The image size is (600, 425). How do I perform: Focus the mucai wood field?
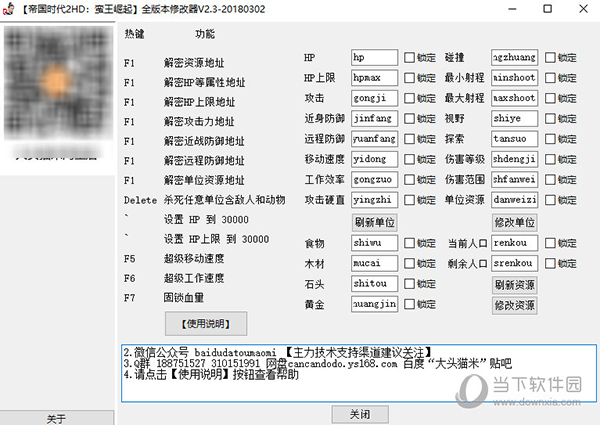(x=375, y=263)
